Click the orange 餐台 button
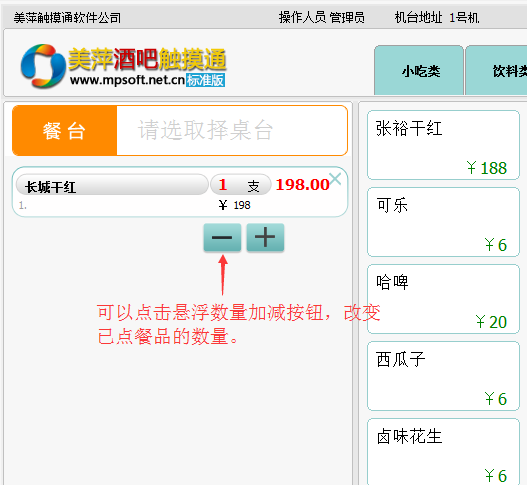Viewport: 527px width, 485px height. (x=65, y=130)
